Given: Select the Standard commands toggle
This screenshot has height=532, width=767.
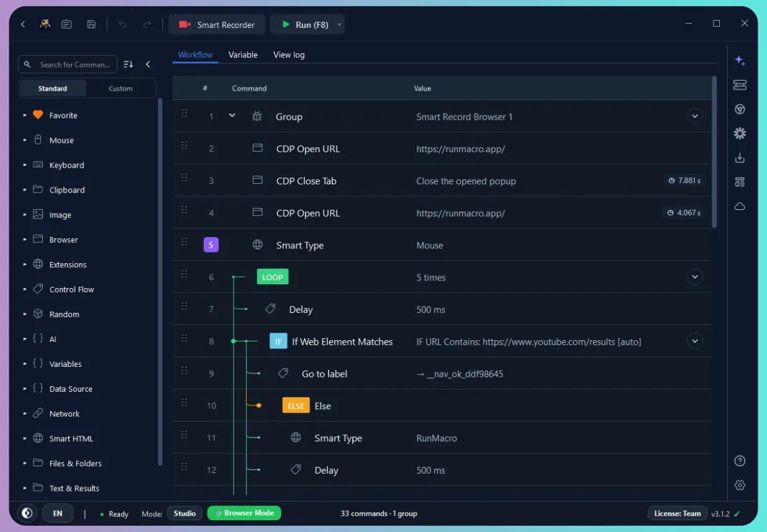Looking at the screenshot, I should point(53,88).
